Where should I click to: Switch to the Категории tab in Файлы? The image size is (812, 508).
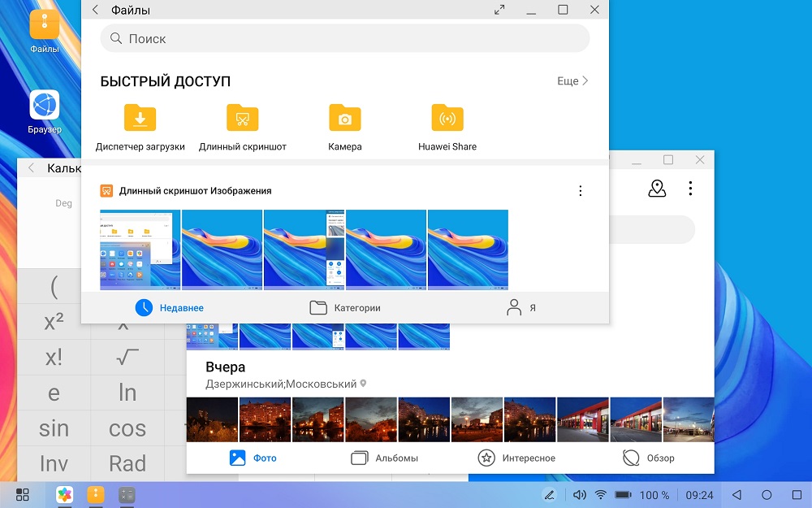[345, 308]
